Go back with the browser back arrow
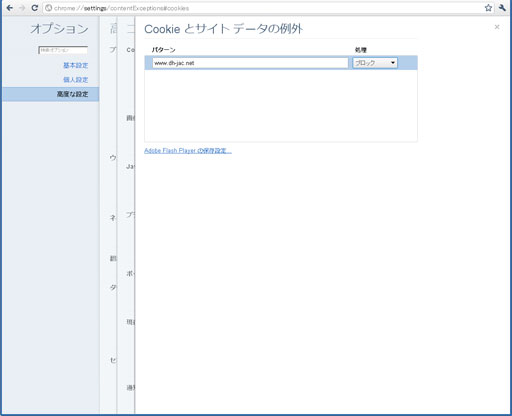This screenshot has height=416, width=512. 10,8
